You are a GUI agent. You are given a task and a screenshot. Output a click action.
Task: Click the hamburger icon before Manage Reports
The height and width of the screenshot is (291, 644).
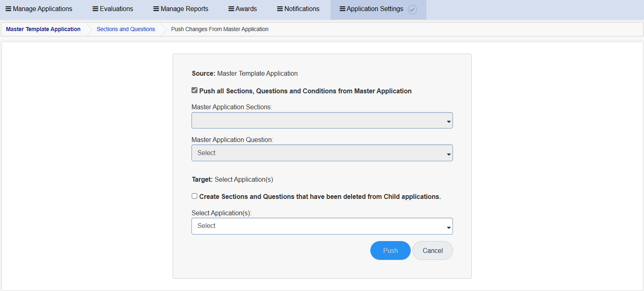tap(156, 9)
